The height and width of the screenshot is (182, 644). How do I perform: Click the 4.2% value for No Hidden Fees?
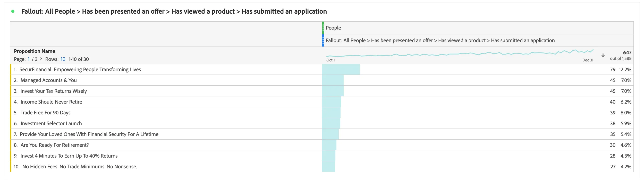pyautogui.click(x=626, y=167)
